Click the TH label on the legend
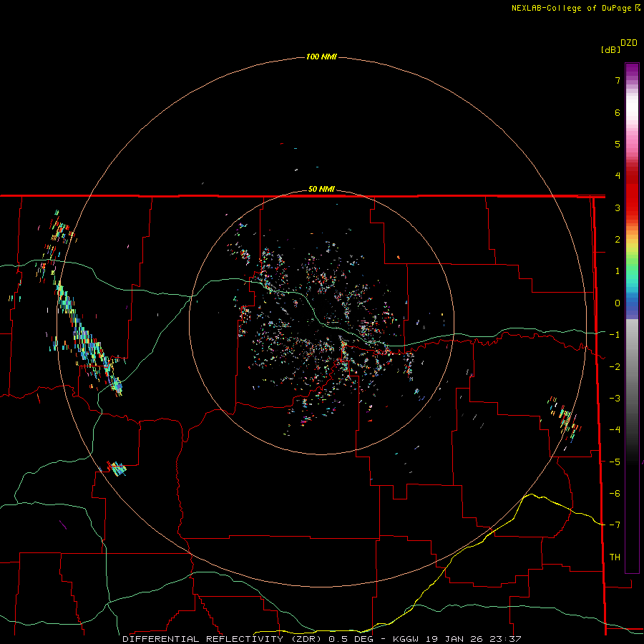The height and width of the screenshot is (644, 644). [615, 557]
